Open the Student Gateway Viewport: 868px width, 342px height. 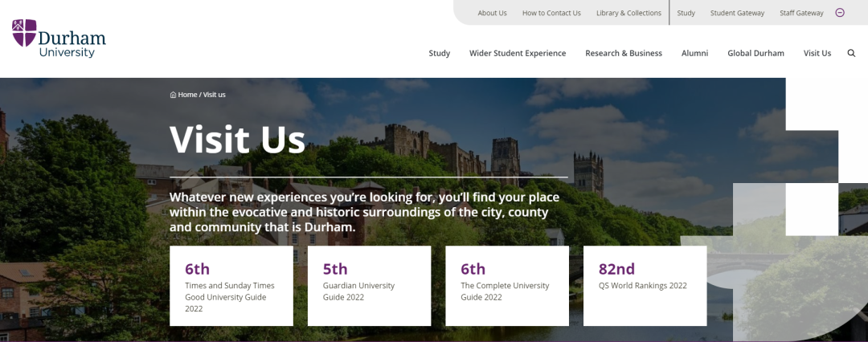coord(737,13)
